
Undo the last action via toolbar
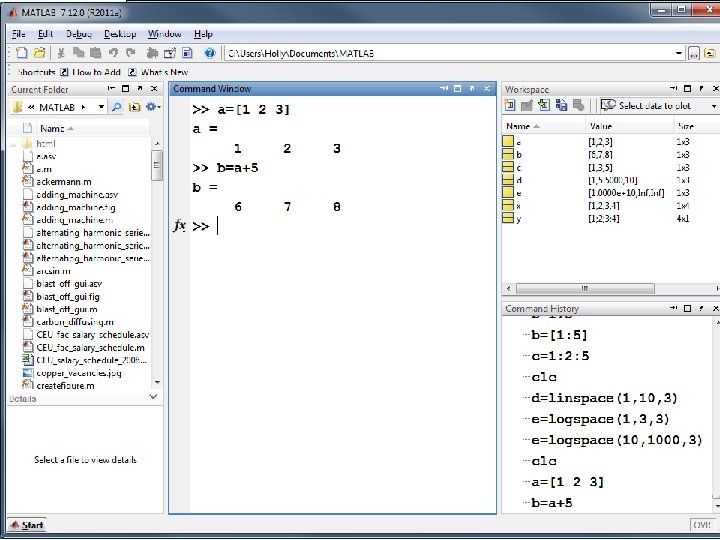[113, 53]
